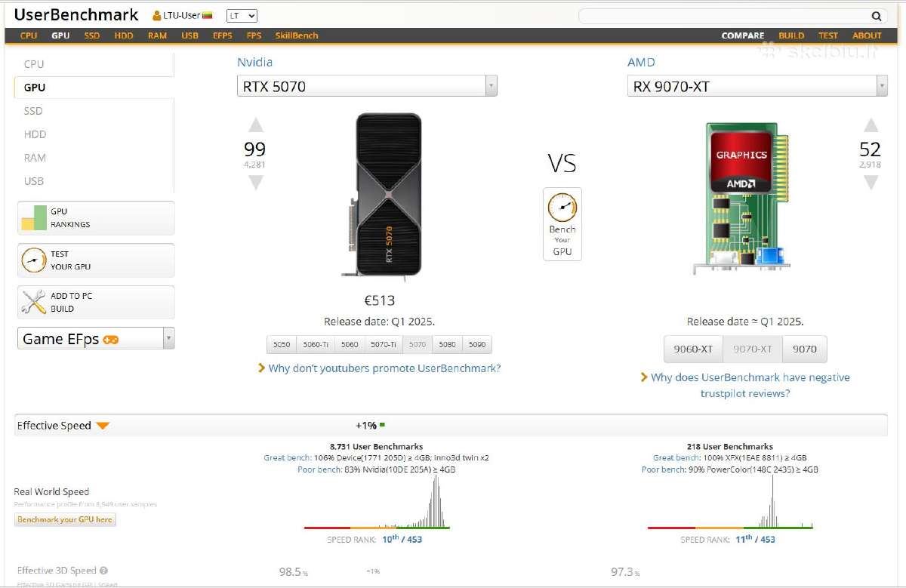Click ABOUT in top navigation
This screenshot has height=588, width=906.
point(867,35)
